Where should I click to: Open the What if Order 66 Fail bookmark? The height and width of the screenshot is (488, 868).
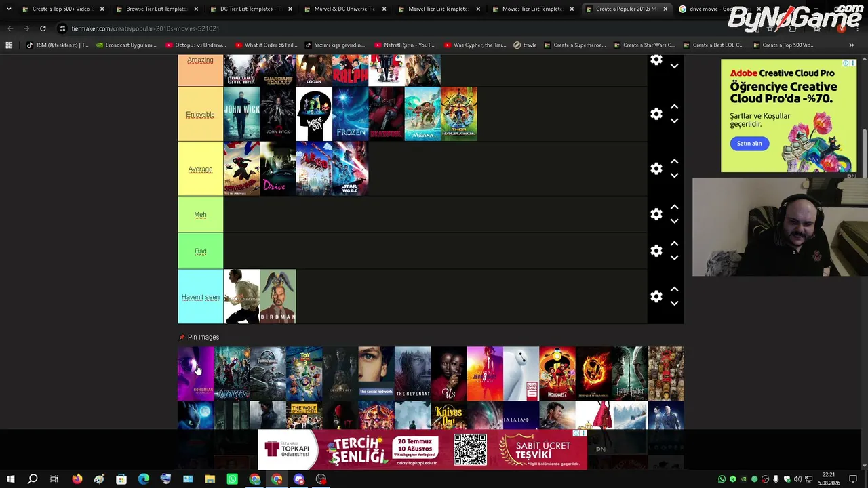[x=266, y=45]
